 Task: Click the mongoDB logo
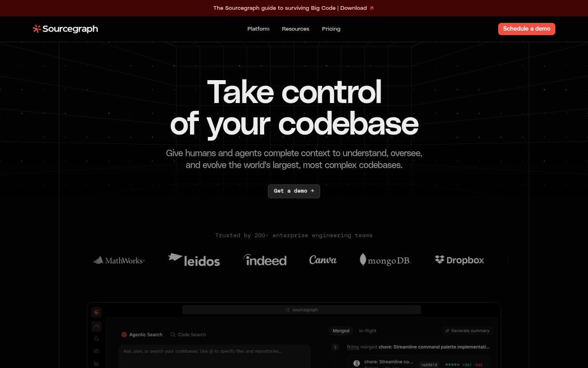click(x=385, y=260)
